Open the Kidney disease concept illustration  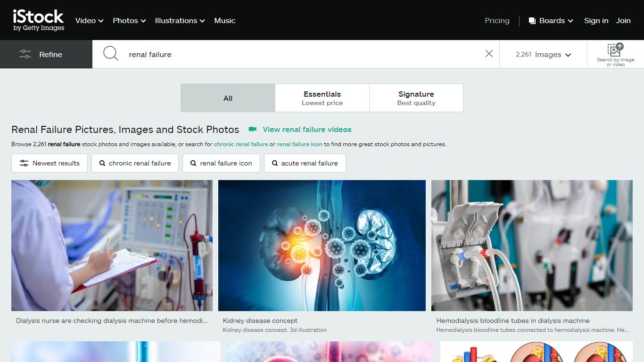point(322,246)
